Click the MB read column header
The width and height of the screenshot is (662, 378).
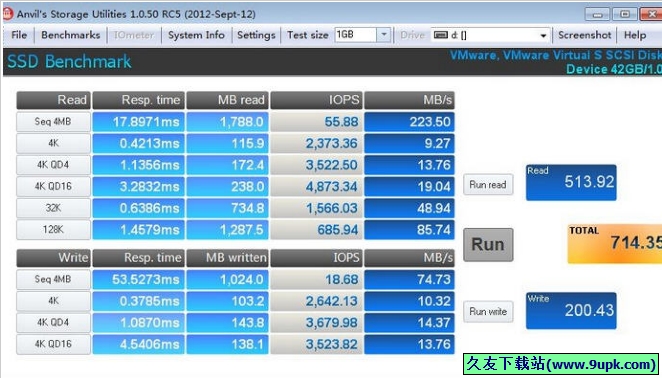[x=227, y=100]
